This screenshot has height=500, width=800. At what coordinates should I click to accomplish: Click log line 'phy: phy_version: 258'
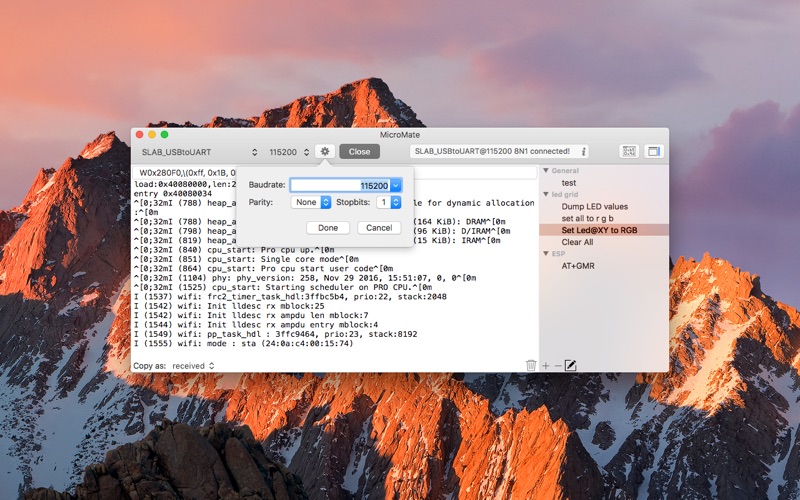(x=305, y=278)
